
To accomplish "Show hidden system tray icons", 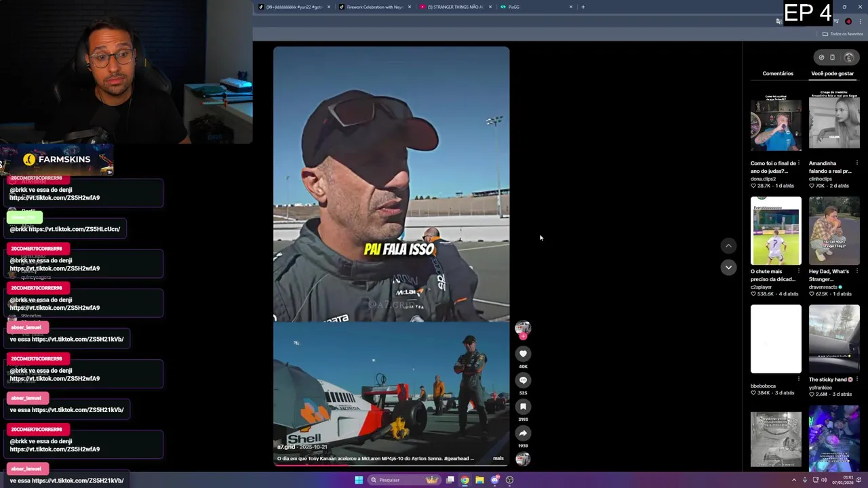I will pos(794,480).
